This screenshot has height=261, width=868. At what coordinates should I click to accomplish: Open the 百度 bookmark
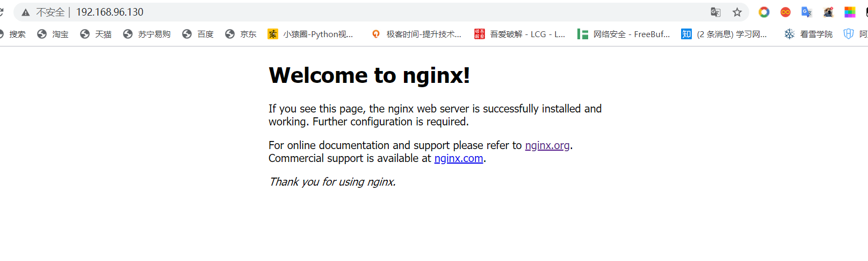tap(198, 34)
